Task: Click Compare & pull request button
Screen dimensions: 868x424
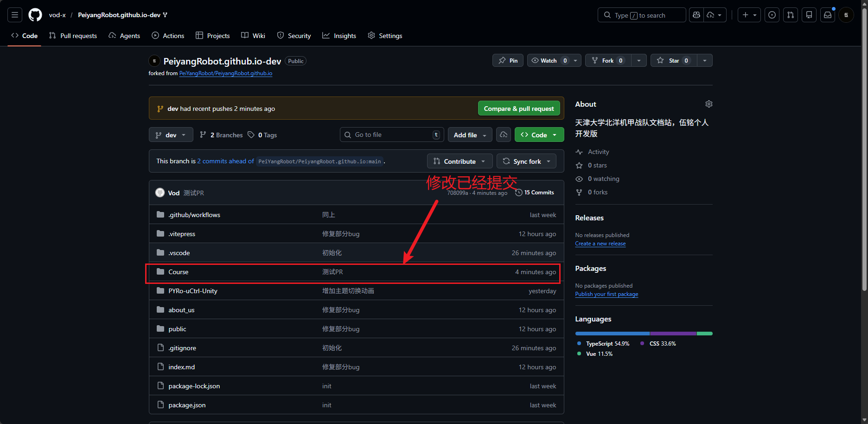Action: (519, 108)
